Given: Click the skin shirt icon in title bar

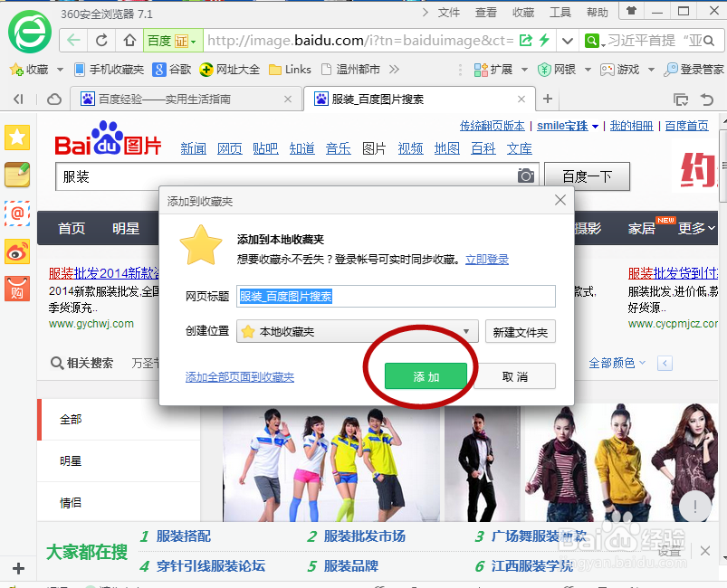Looking at the screenshot, I should 631,11.
